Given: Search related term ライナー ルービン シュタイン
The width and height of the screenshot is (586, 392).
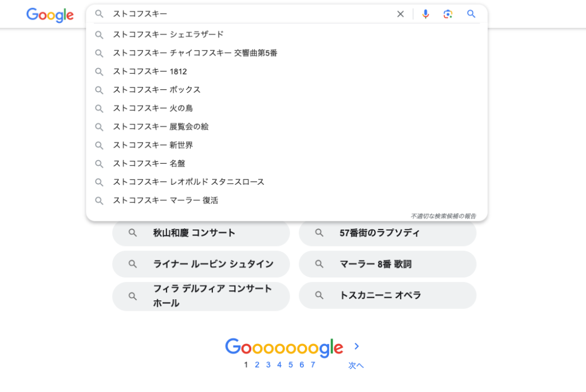Looking at the screenshot, I should [x=213, y=264].
